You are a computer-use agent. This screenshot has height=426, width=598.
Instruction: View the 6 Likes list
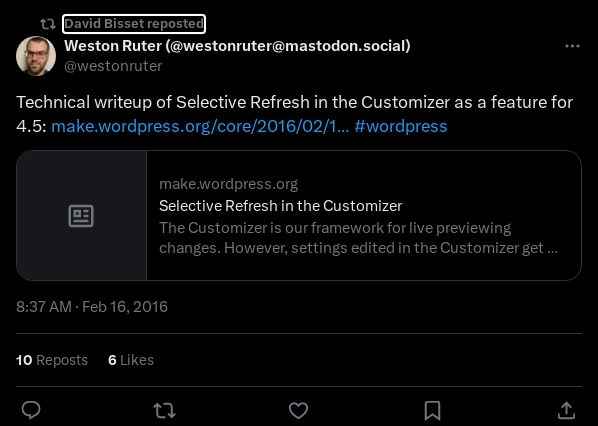tap(131, 360)
